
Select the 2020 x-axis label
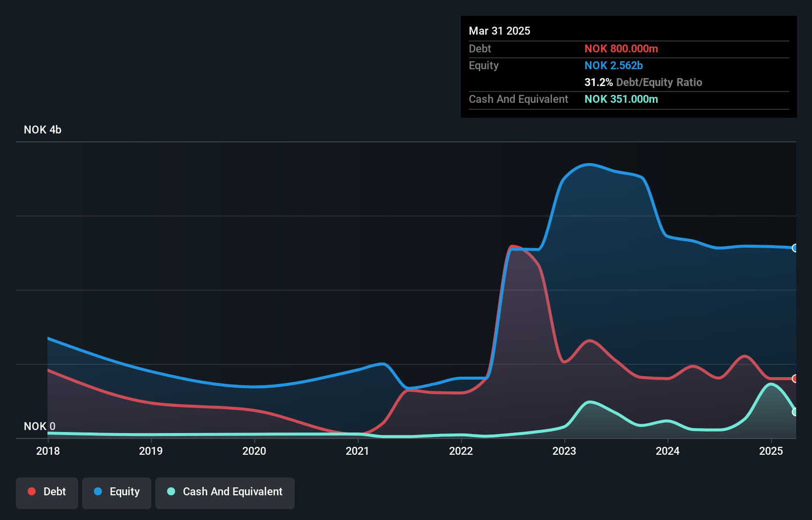point(254,451)
